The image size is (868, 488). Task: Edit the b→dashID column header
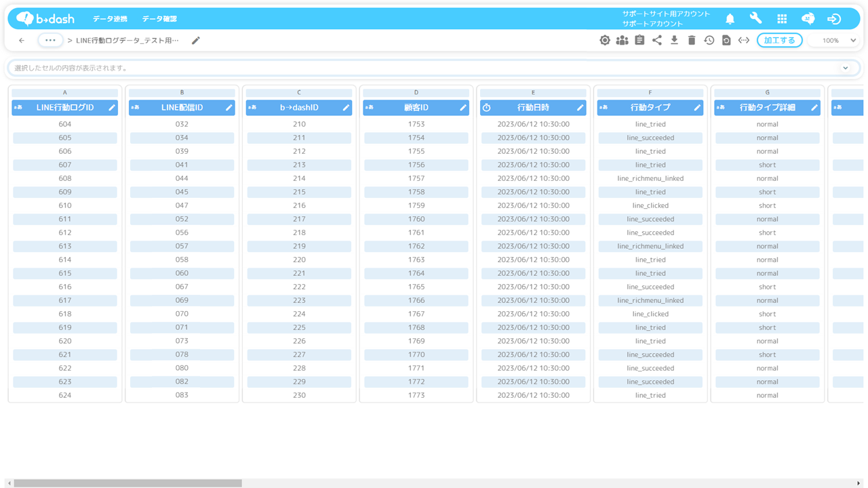pyautogui.click(x=346, y=108)
